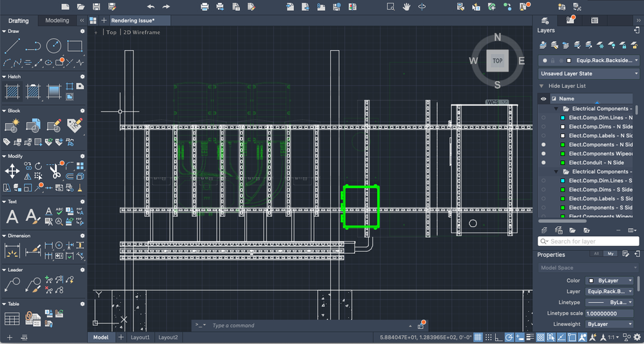Screen dimensions: 644x344
Task: Select the Multiline Text tool
Action: click(12, 217)
